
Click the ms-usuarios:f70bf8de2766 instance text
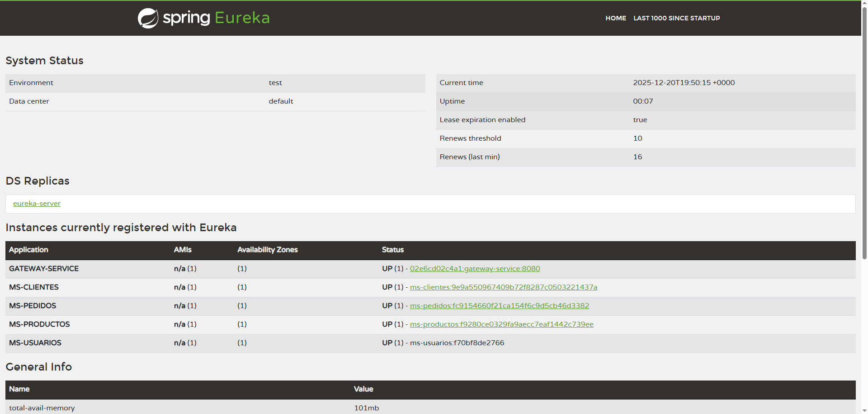click(457, 343)
